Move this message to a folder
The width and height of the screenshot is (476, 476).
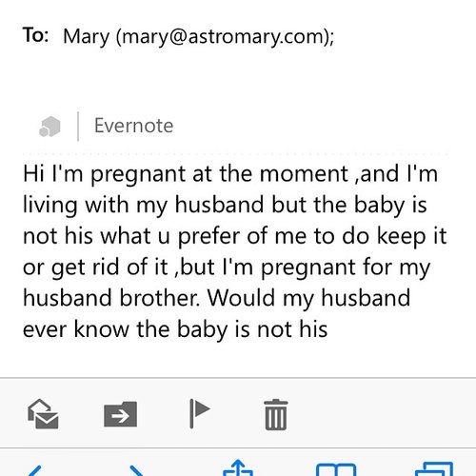121,414
